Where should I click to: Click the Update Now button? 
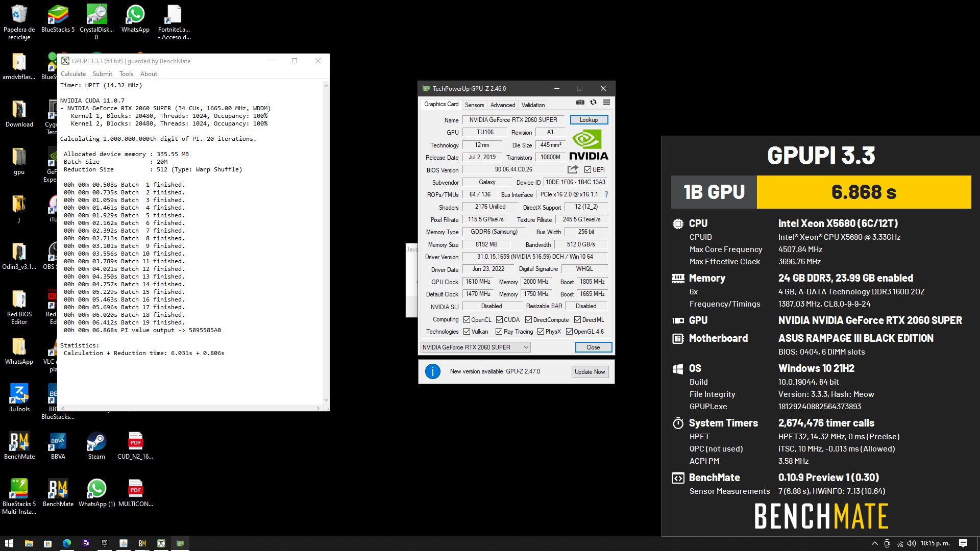(x=590, y=372)
